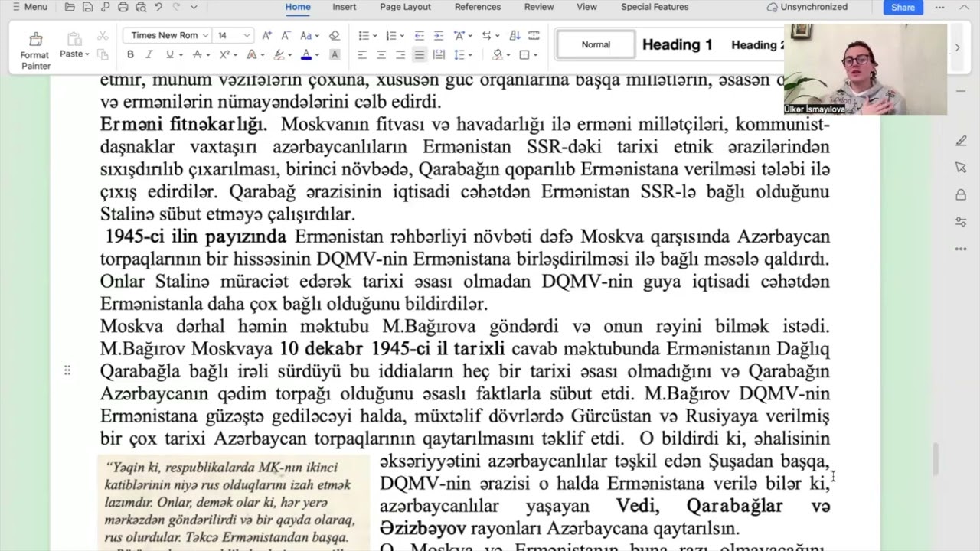Viewport: 980px width, 551px height.
Task: Open the Special Features tab
Action: [x=655, y=7]
